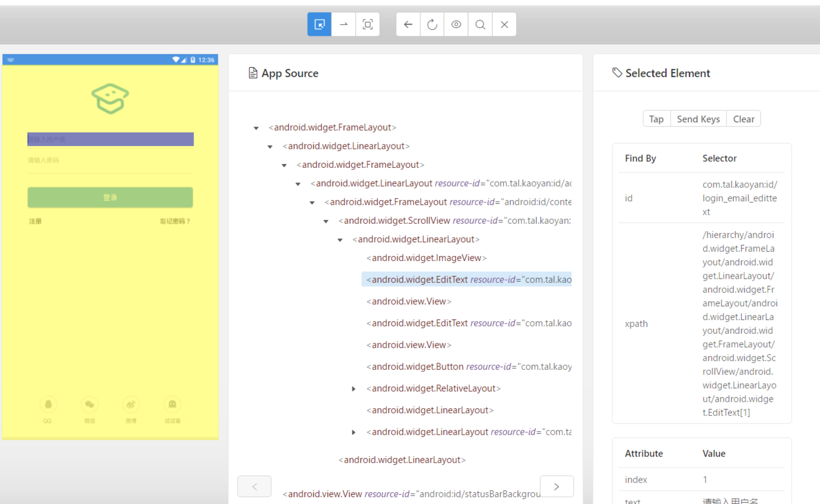Expand the RelativeLayout node
The width and height of the screenshot is (820, 504).
click(353, 388)
